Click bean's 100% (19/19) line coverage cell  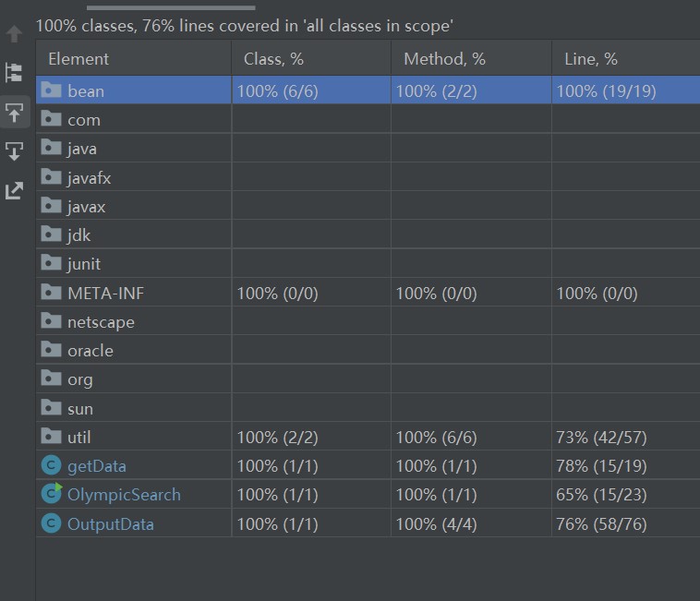[x=626, y=90]
